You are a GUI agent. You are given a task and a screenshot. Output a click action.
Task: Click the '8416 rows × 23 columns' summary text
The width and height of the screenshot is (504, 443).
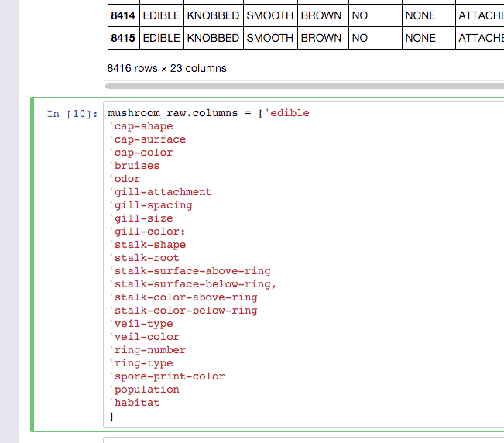(x=166, y=68)
